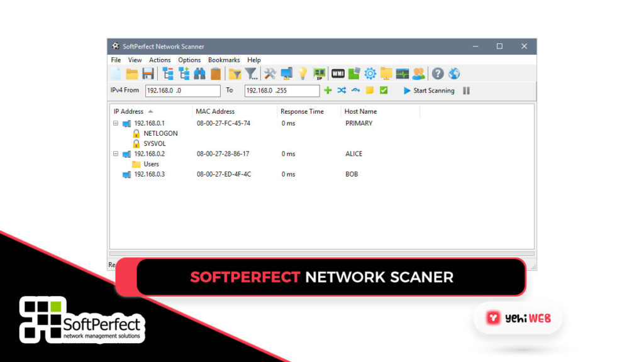Screen dimensions: 644x362
Task: Toggle the green checkmark box beside IP range
Action: pyautogui.click(x=384, y=90)
